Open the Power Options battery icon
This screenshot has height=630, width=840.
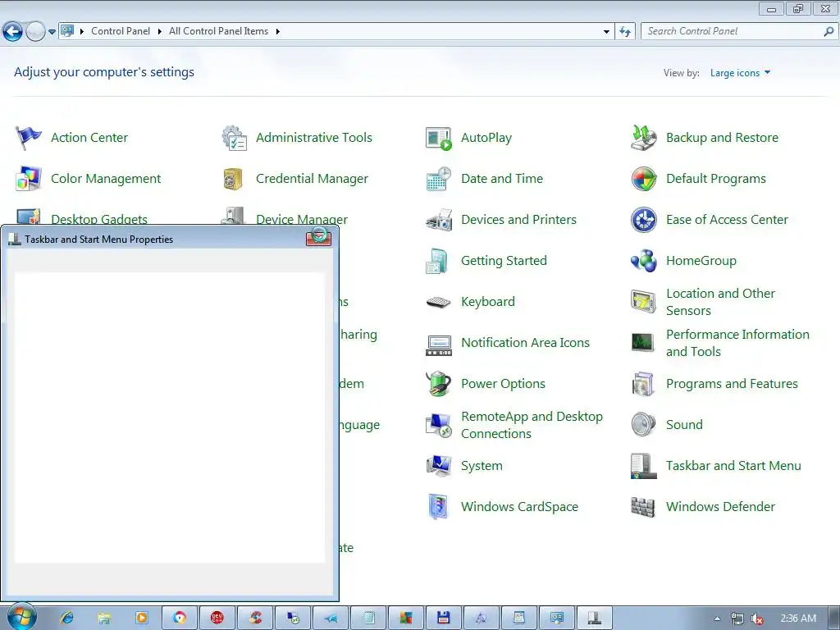click(439, 384)
